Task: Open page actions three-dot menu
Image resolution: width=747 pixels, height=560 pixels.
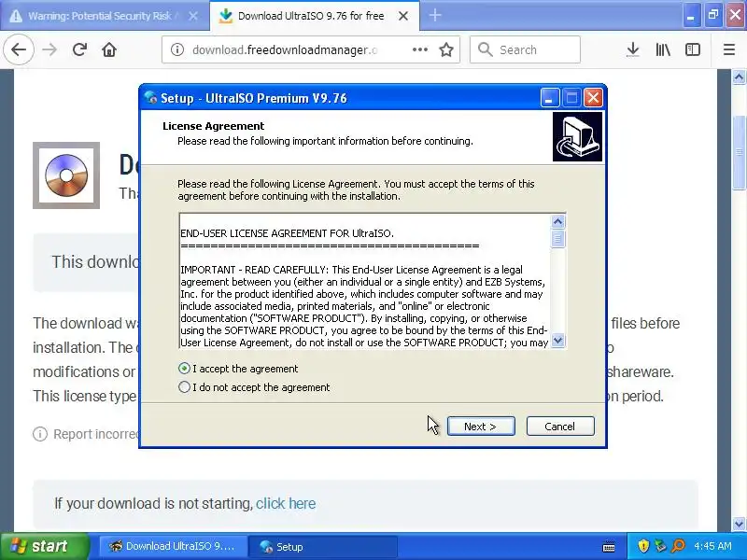Action: (419, 49)
